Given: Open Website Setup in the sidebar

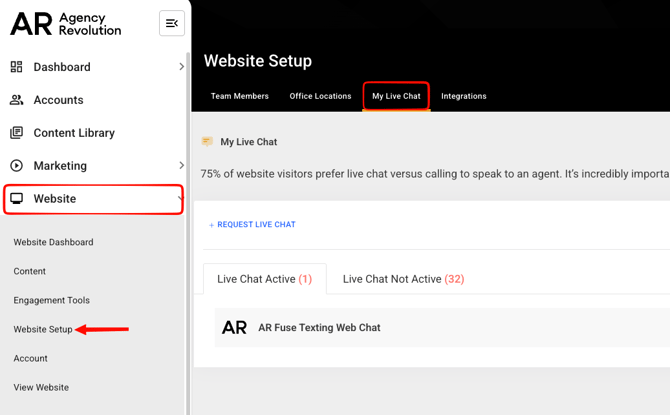Looking at the screenshot, I should [43, 329].
